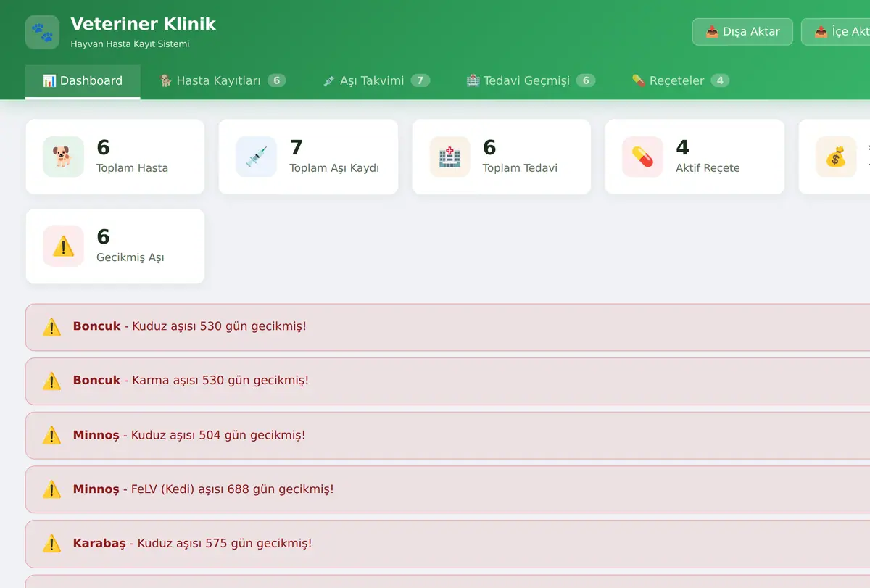The height and width of the screenshot is (588, 870).
Task: Click the dog icon in Toplam Hasta card
Action: tap(63, 157)
